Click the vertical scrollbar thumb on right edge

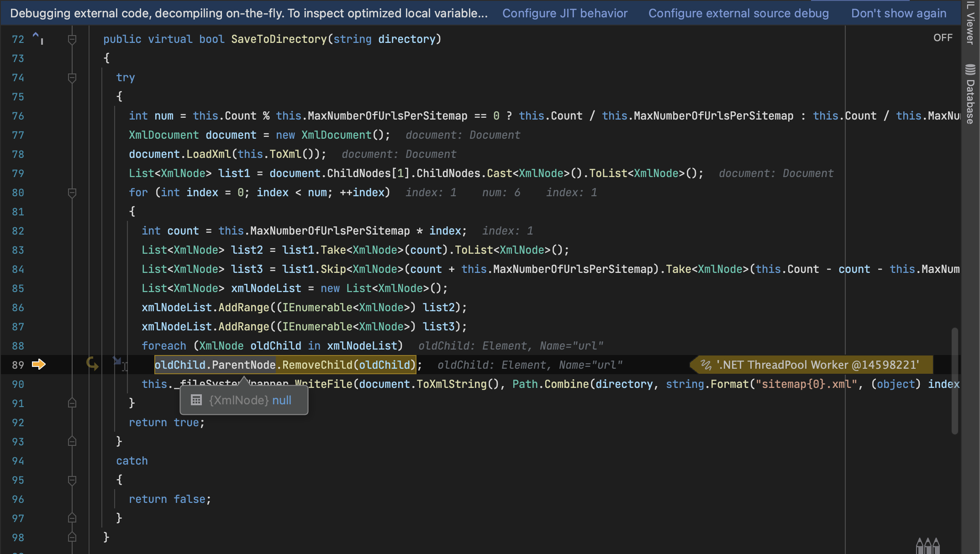coord(954,381)
